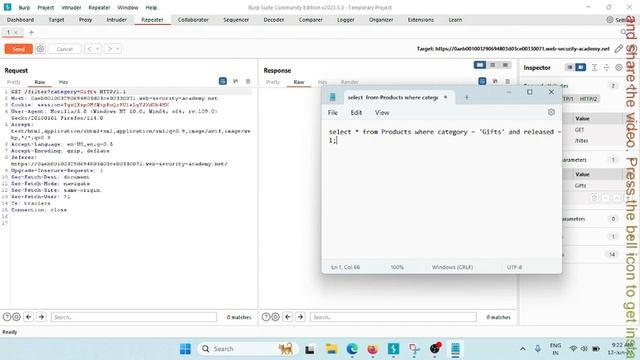Open the forward history dropdown arrow
Screen dimensions: 640x360
(x=118, y=49)
